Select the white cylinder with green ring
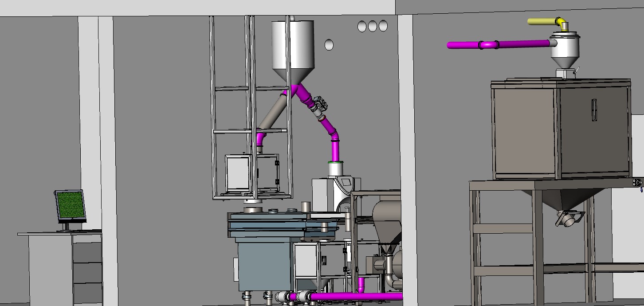Viewport: 644px width, 306px height. click(x=336, y=169)
